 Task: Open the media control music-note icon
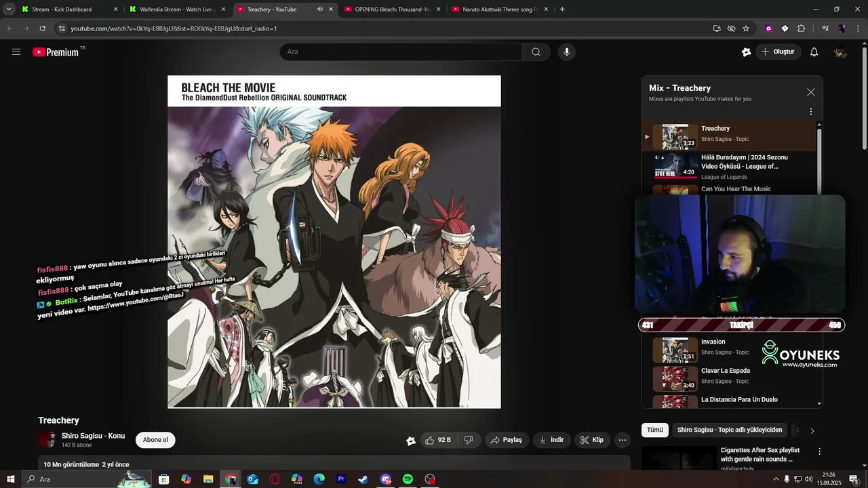click(x=825, y=28)
